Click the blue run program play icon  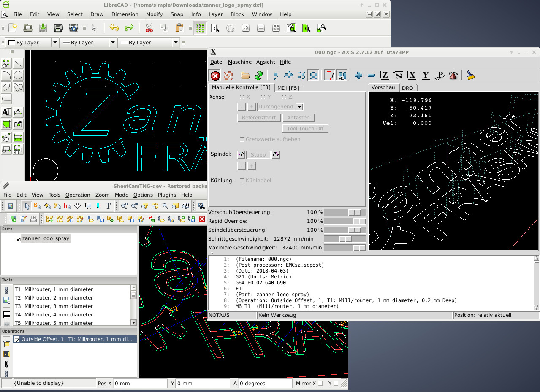pyautogui.click(x=276, y=76)
